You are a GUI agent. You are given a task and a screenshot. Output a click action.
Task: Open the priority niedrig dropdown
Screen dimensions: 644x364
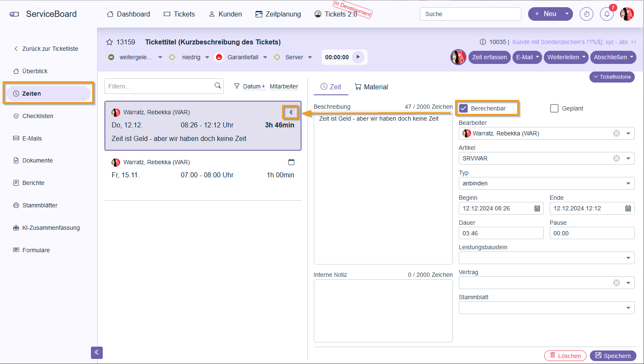click(207, 57)
